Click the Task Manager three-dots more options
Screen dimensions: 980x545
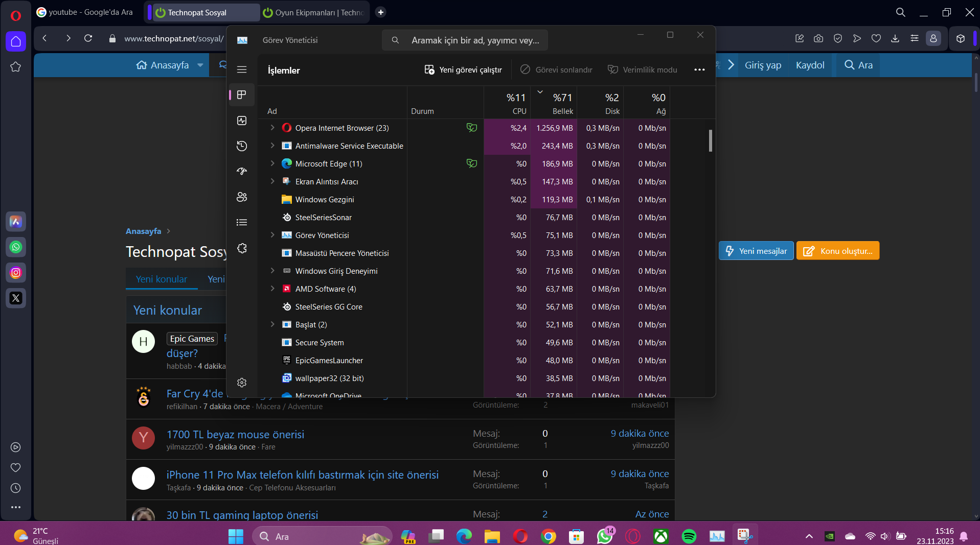click(699, 69)
